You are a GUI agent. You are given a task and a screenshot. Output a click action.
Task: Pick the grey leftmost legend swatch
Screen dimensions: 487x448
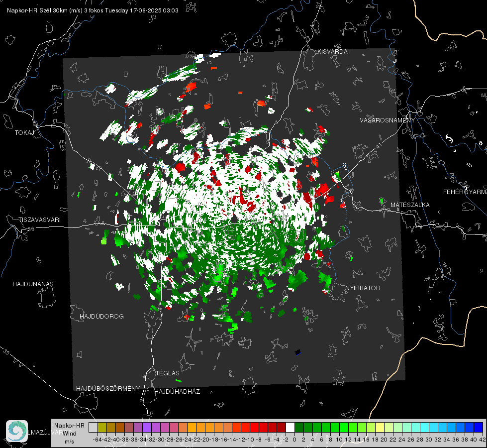click(x=93, y=428)
